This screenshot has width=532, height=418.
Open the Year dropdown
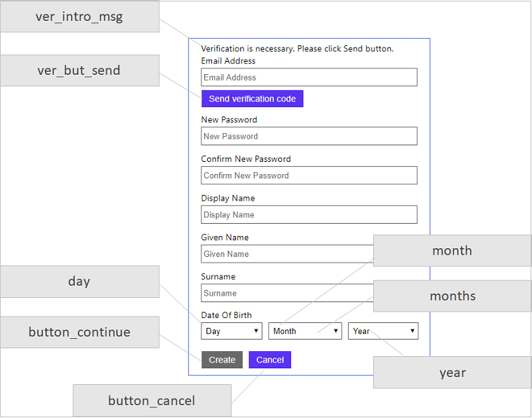click(x=383, y=331)
